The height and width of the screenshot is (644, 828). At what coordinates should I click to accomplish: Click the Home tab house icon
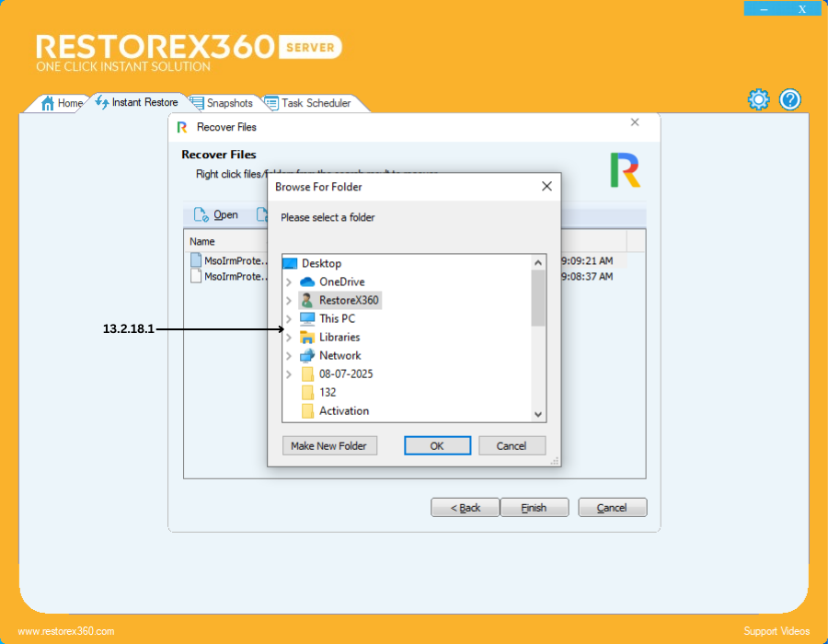click(48, 103)
